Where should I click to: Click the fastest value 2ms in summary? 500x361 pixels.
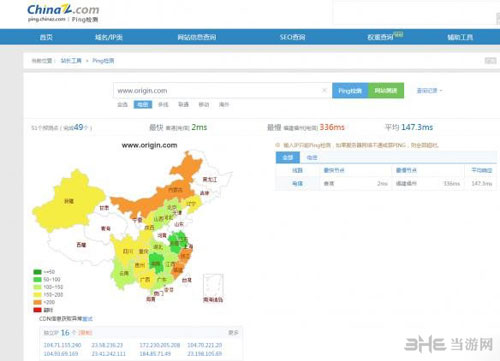tap(199, 127)
